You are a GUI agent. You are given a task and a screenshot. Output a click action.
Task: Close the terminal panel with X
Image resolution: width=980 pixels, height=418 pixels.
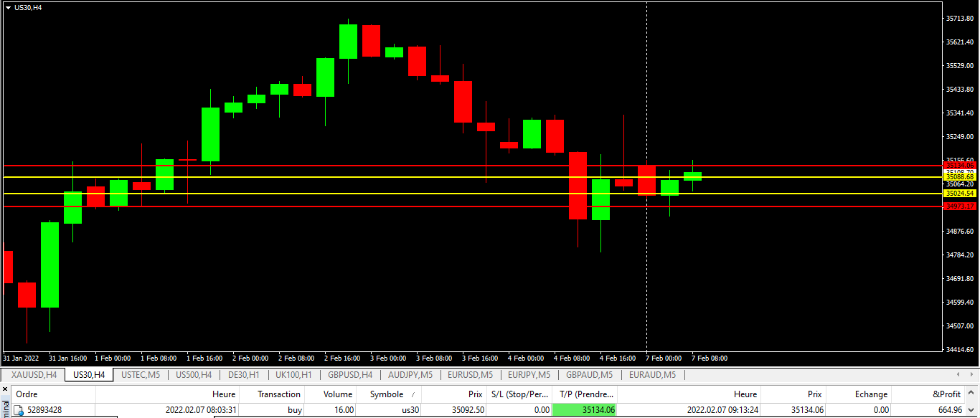tap(4, 389)
